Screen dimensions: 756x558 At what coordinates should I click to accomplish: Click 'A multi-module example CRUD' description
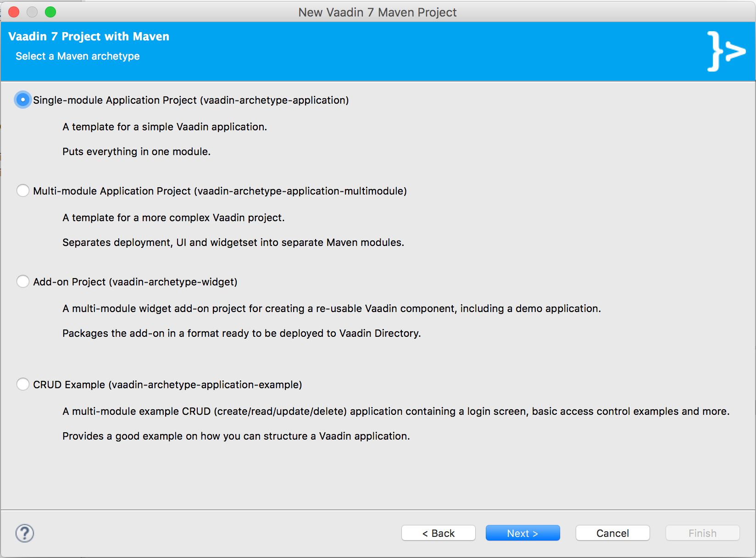click(396, 411)
